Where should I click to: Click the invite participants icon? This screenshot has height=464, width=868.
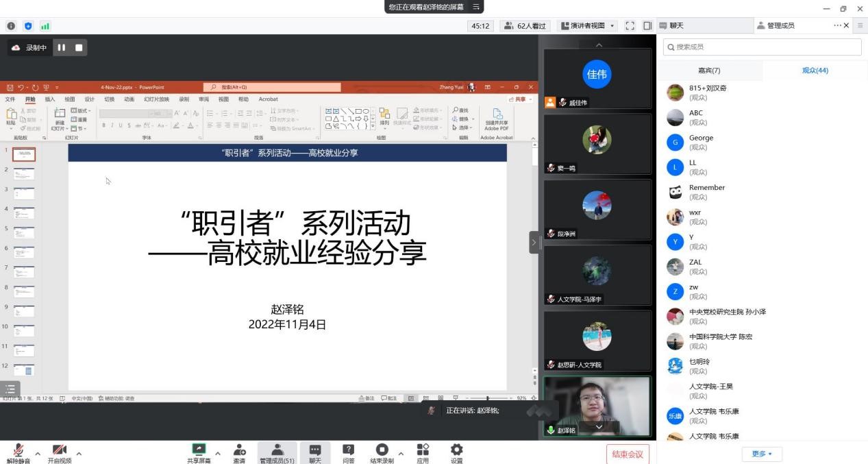[239, 450]
